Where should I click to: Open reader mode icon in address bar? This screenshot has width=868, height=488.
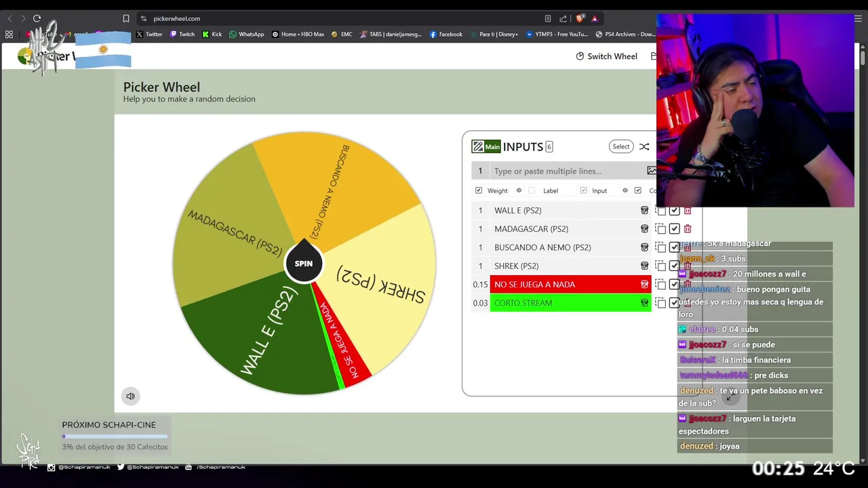pyautogui.click(x=548, y=18)
